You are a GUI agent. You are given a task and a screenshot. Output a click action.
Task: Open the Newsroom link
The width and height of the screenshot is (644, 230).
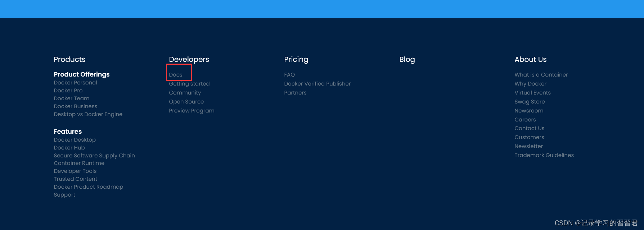pos(529,111)
